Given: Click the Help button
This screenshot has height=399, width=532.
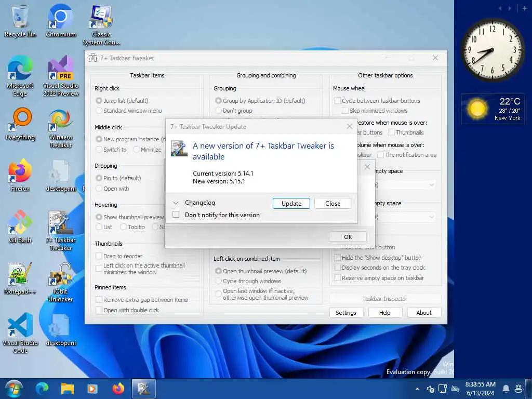Looking at the screenshot, I should 385,312.
